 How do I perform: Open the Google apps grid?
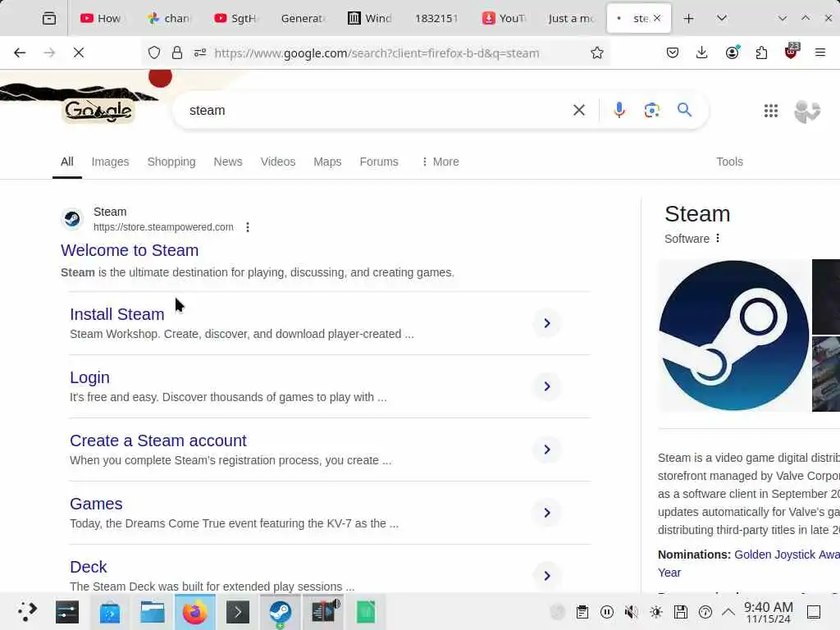click(771, 111)
